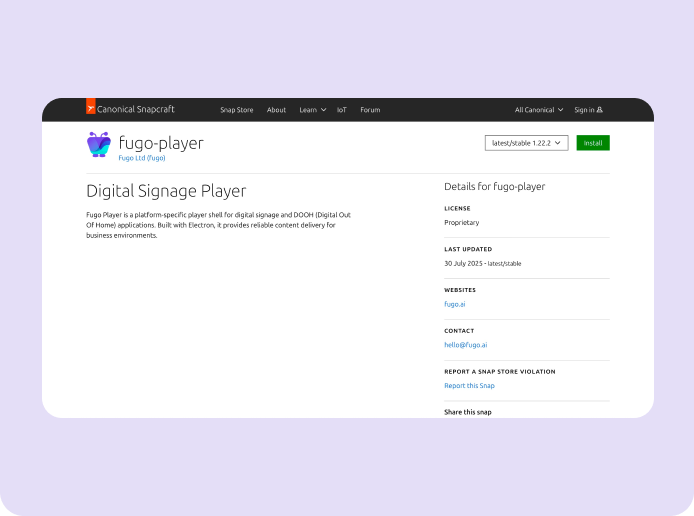Open the Snap Store menu item
The width and height of the screenshot is (694, 516).
point(237,110)
